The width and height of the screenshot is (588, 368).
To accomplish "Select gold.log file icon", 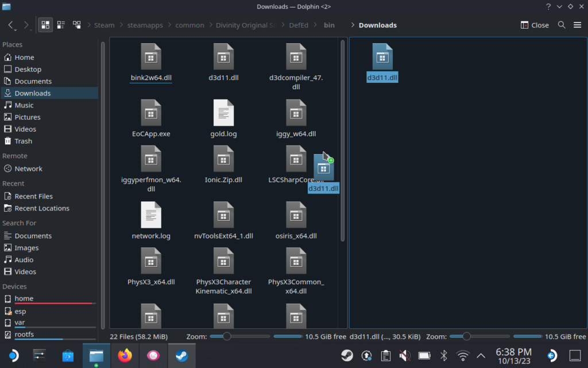I will (223, 113).
